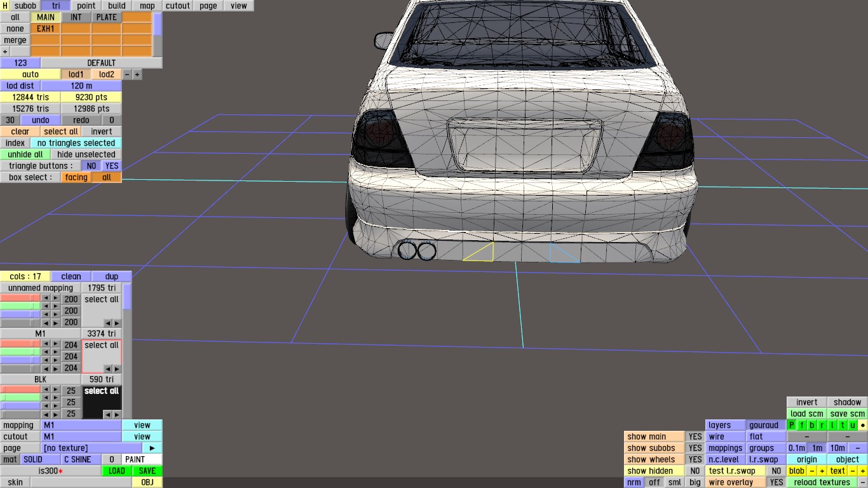Screen dimensions: 868x488
Task: Select the r view button
Action: tap(822, 425)
